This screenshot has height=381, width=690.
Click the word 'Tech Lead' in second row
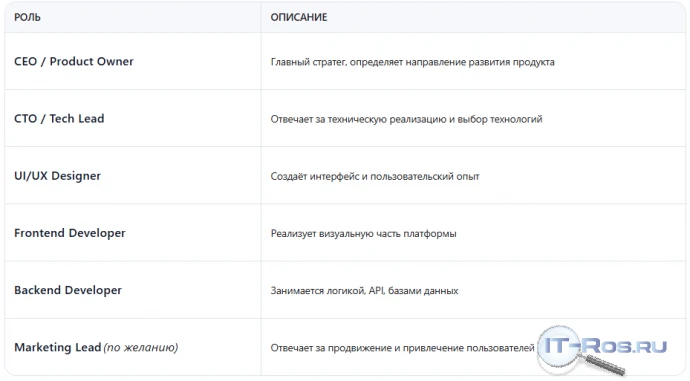77,118
